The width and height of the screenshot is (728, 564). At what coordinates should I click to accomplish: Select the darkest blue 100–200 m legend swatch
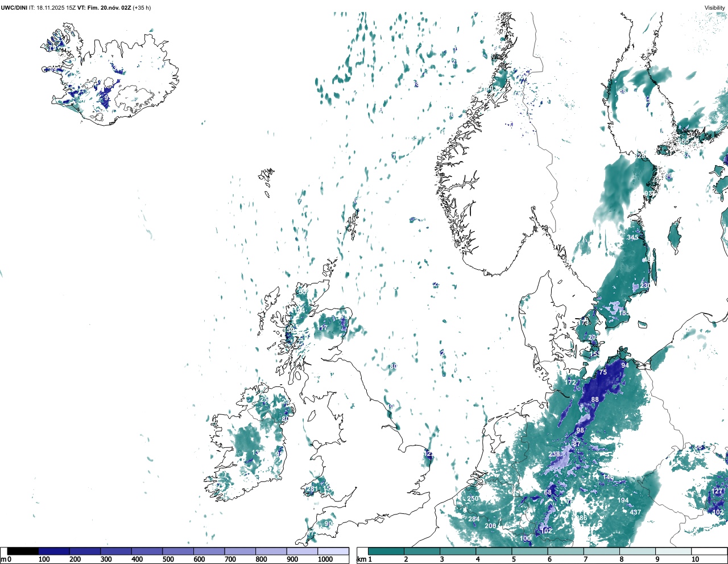pyautogui.click(x=54, y=551)
